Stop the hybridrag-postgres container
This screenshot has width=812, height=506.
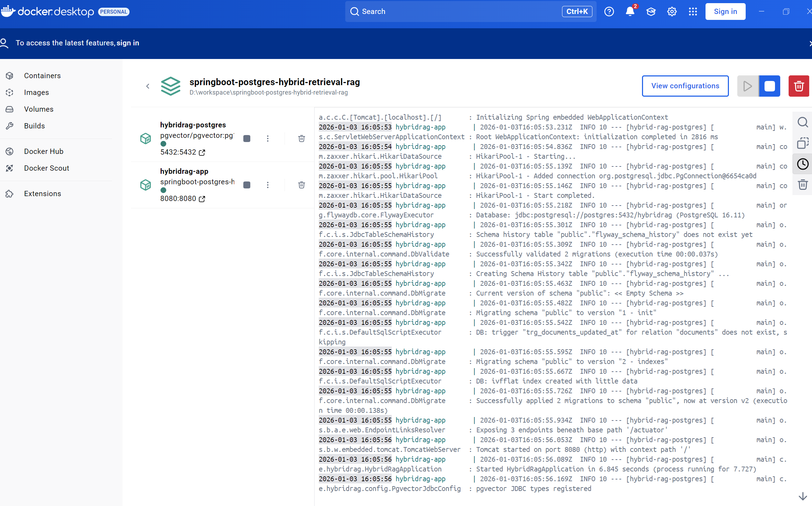(x=247, y=139)
